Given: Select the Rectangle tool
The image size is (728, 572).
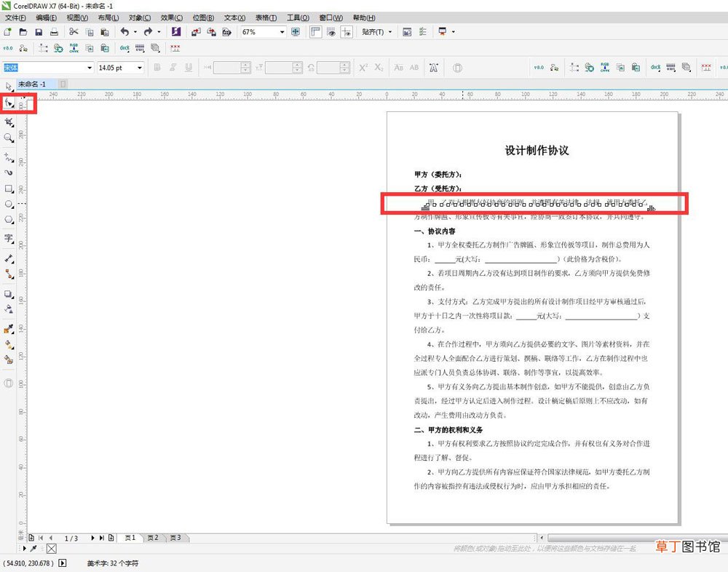Looking at the screenshot, I should pos(9,188).
